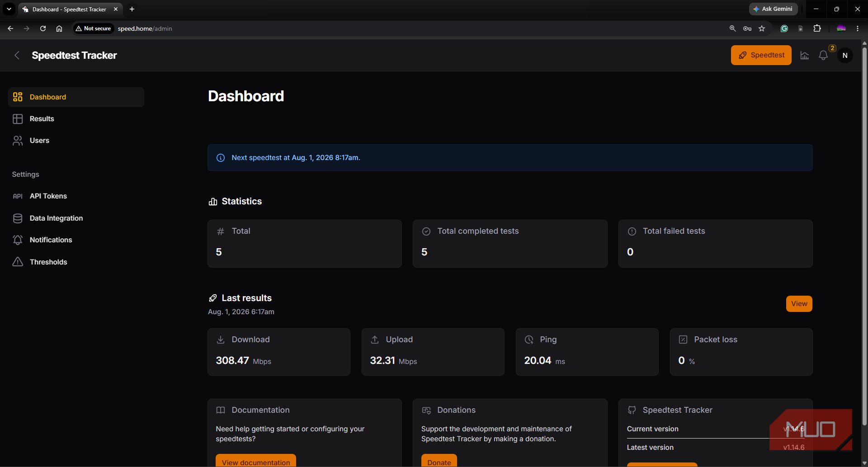Open the browser extensions puzzle icon

tap(817, 28)
